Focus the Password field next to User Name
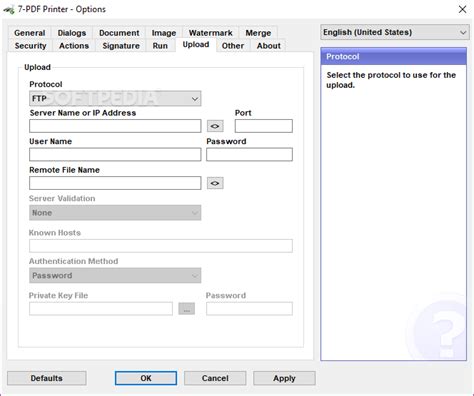The image size is (474, 396). pos(249,155)
